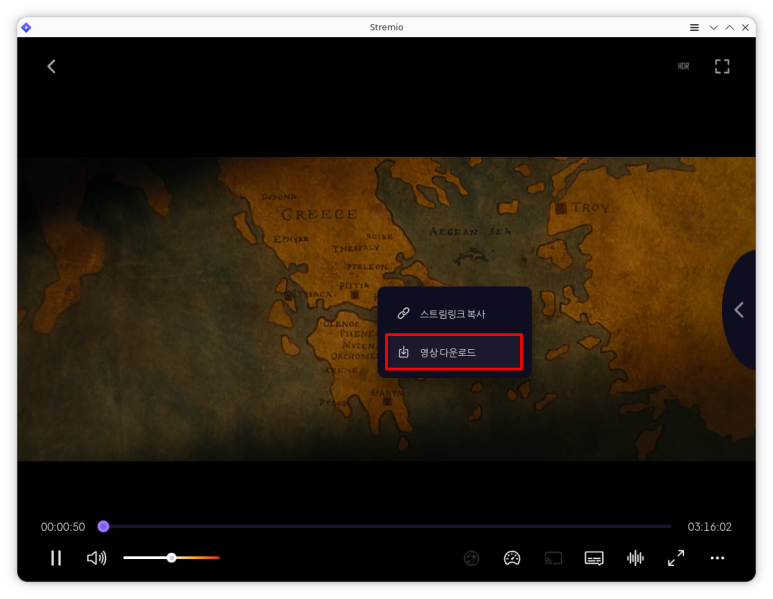
Task: Select the 영상 다운로드 menu item
Action: 454,352
